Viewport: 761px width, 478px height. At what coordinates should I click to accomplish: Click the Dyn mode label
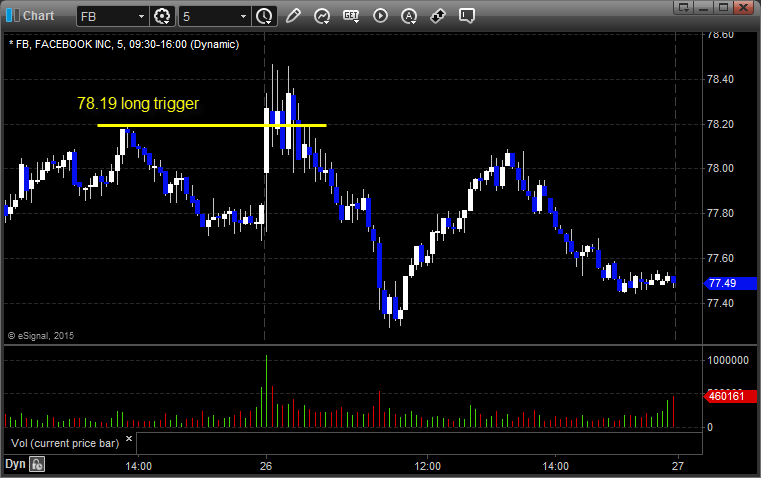pos(15,464)
